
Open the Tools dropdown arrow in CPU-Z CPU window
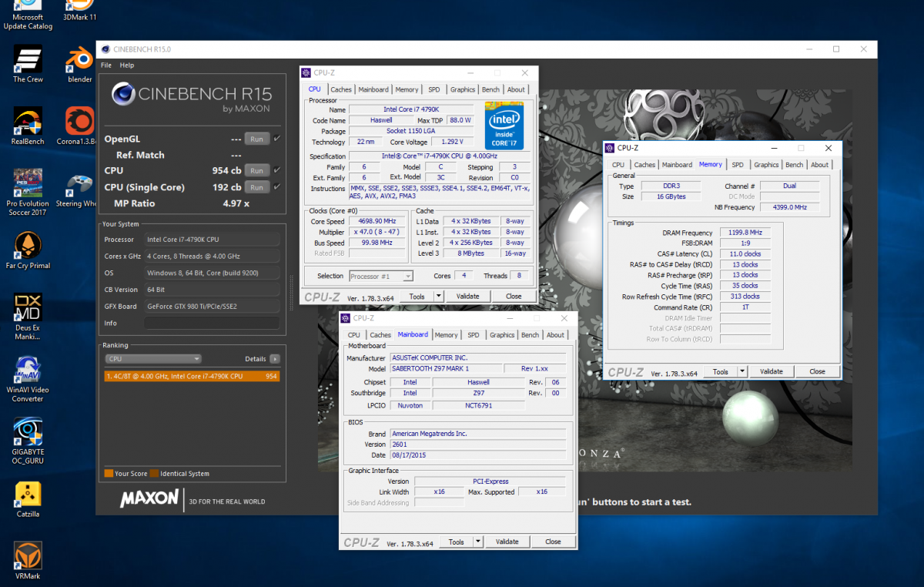point(439,297)
